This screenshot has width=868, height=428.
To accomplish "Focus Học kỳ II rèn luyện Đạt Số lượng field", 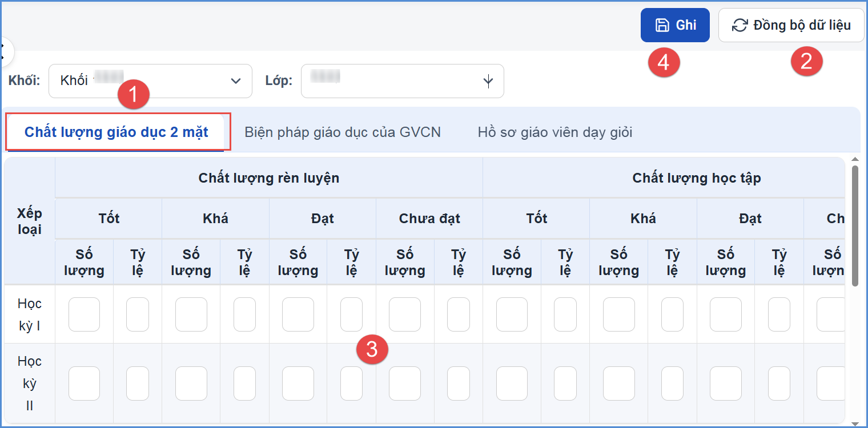I will click(x=298, y=383).
